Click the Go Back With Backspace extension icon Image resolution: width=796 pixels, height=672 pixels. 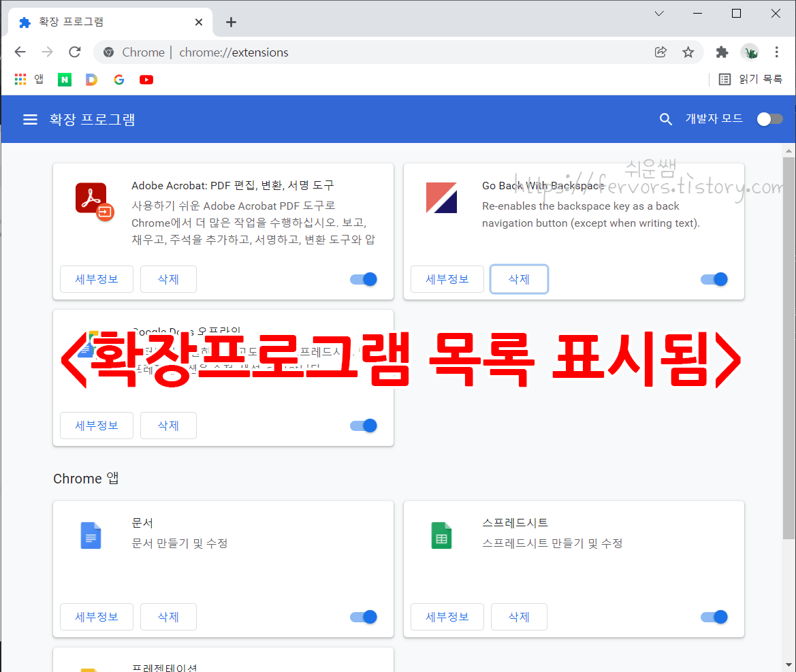tap(441, 197)
